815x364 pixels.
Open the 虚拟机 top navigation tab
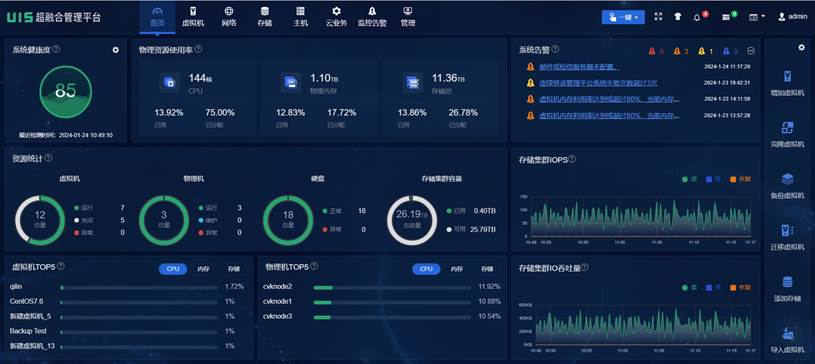(x=193, y=17)
